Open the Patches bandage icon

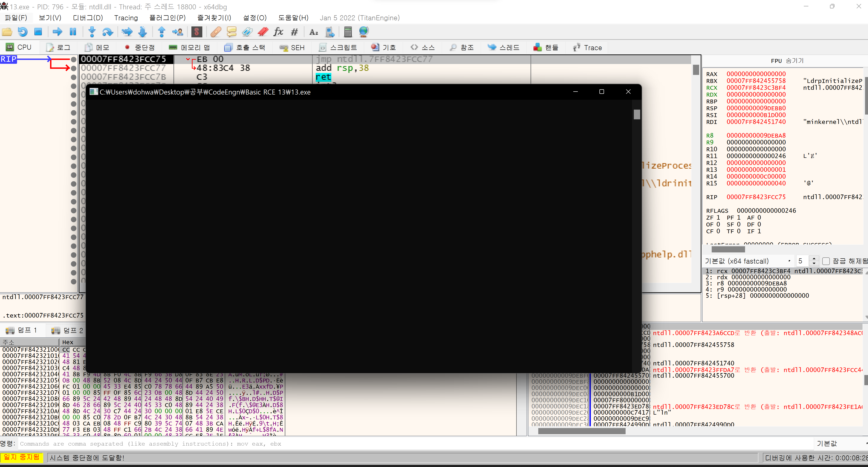[x=216, y=32]
